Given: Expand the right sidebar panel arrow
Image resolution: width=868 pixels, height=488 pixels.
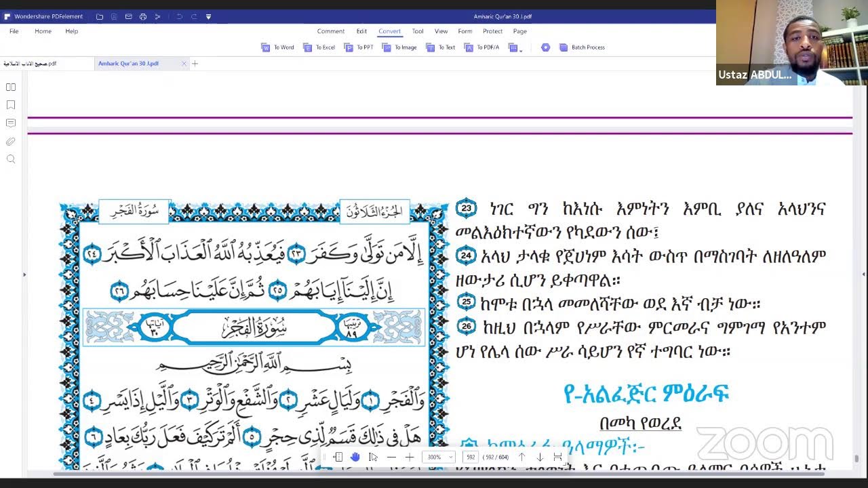Looking at the screenshot, I should (x=864, y=274).
